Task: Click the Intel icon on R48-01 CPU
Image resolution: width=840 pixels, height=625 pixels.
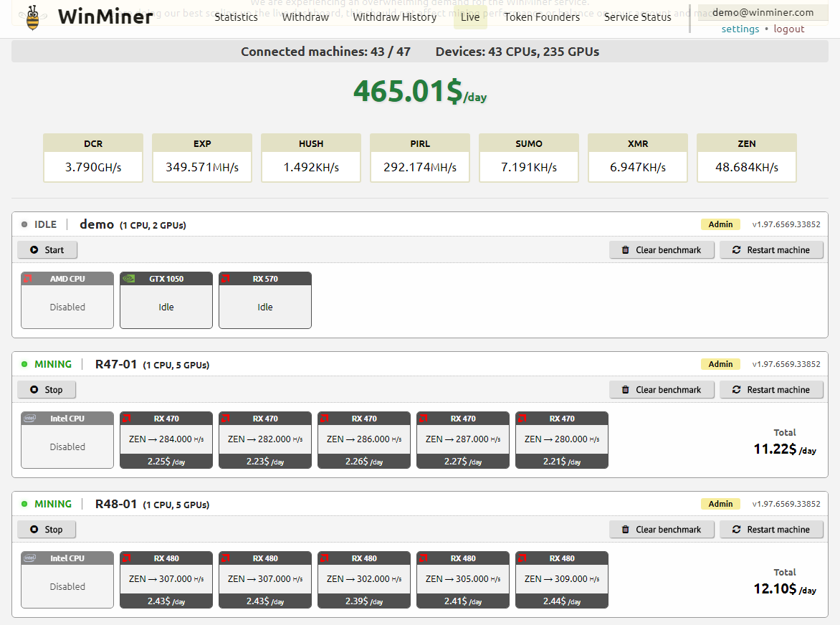Action: [30, 558]
